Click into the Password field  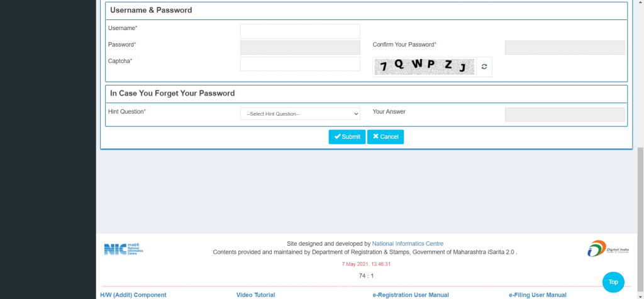coord(300,47)
